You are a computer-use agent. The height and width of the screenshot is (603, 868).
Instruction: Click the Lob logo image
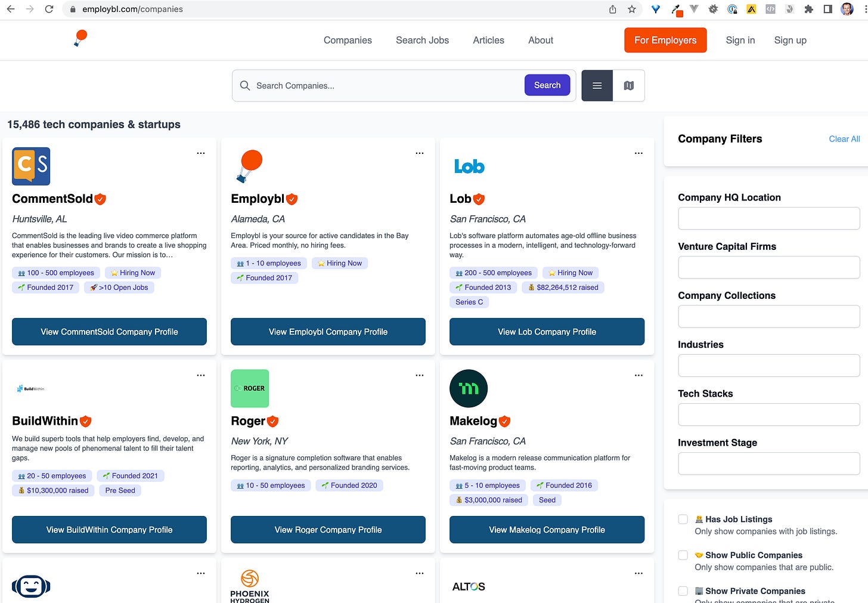point(469,166)
